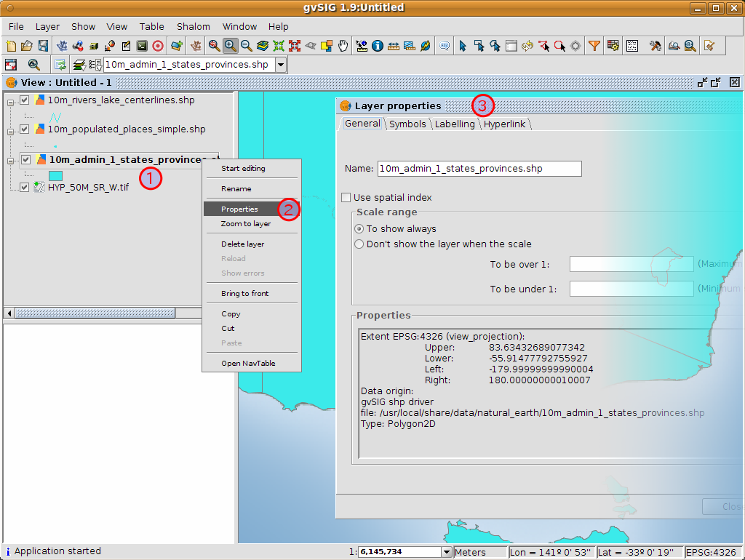The width and height of the screenshot is (745, 560).
Task: Choose Zoom to layer from context menu
Action: point(246,224)
